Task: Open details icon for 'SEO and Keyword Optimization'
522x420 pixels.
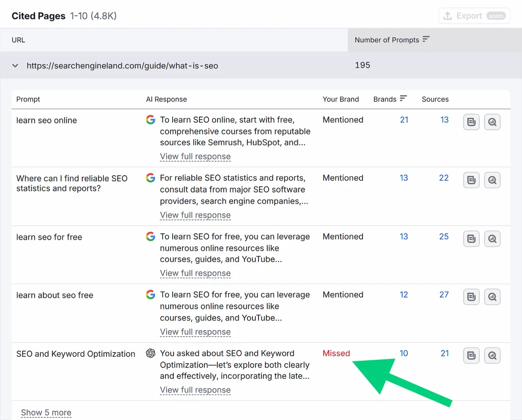Action: pyautogui.click(x=471, y=355)
